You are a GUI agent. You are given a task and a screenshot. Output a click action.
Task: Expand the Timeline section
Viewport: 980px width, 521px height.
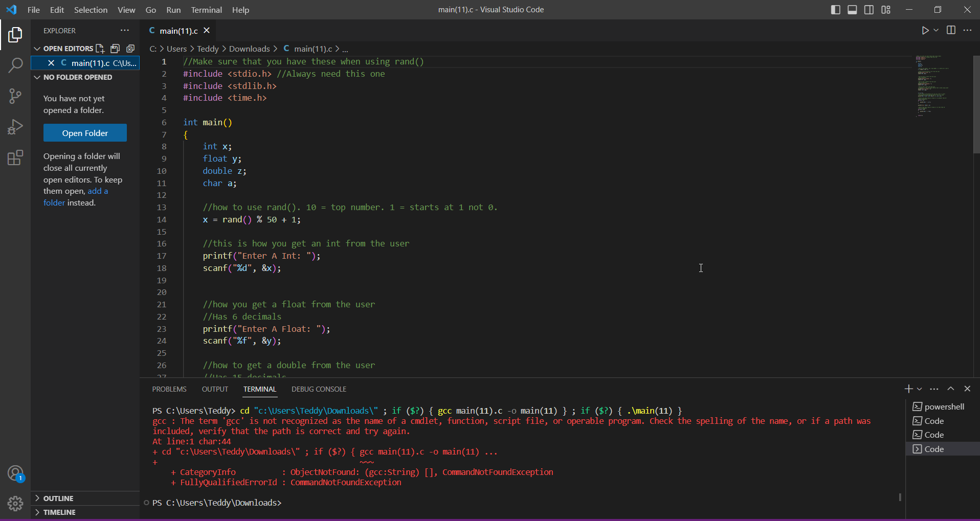click(x=59, y=512)
